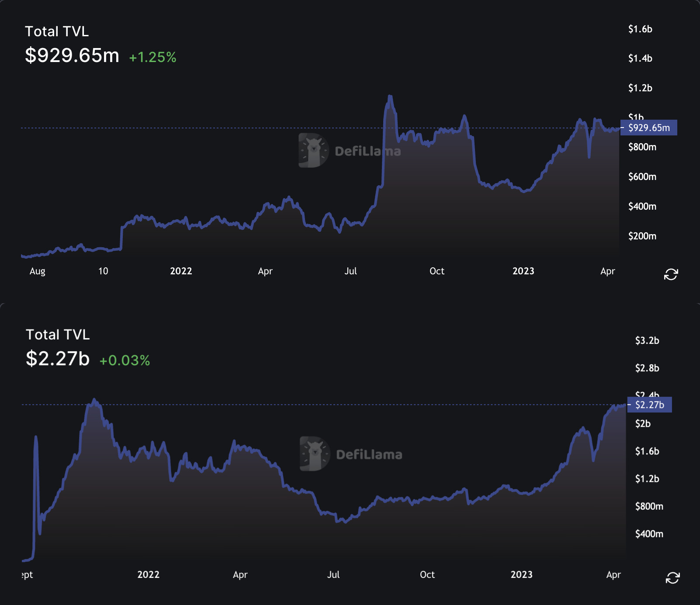
Task: Click the chart peak in the top TVL graph
Action: pyautogui.click(x=390, y=95)
